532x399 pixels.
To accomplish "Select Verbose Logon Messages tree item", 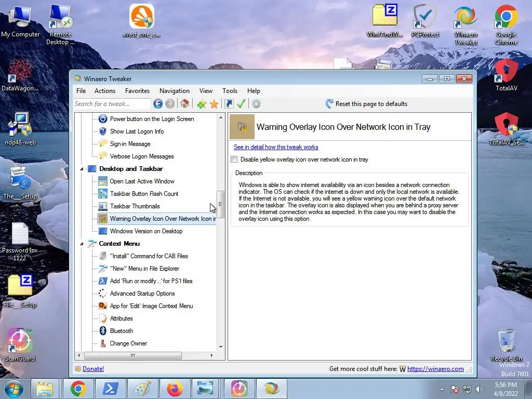I will click(x=142, y=156).
